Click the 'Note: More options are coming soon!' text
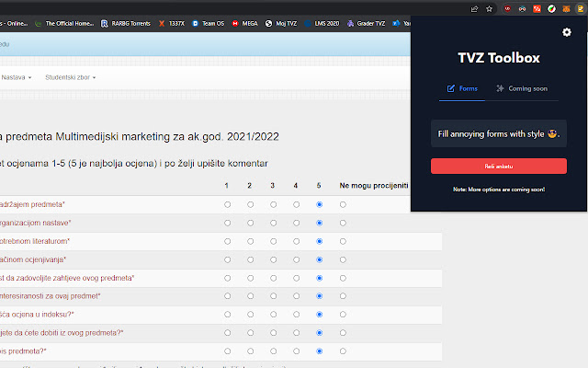This screenshot has height=368, width=588. click(499, 190)
